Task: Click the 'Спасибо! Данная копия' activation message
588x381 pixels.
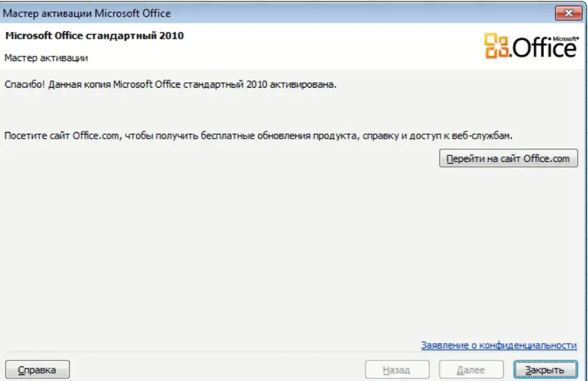Action: coord(171,84)
